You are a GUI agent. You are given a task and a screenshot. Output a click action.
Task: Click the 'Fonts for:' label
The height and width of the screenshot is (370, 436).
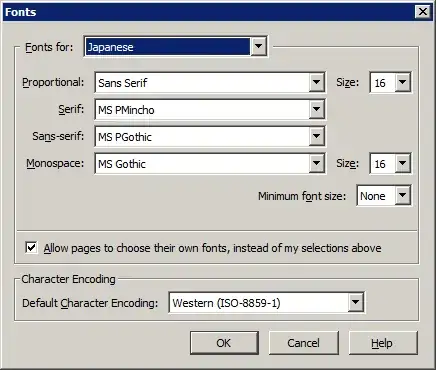point(49,47)
